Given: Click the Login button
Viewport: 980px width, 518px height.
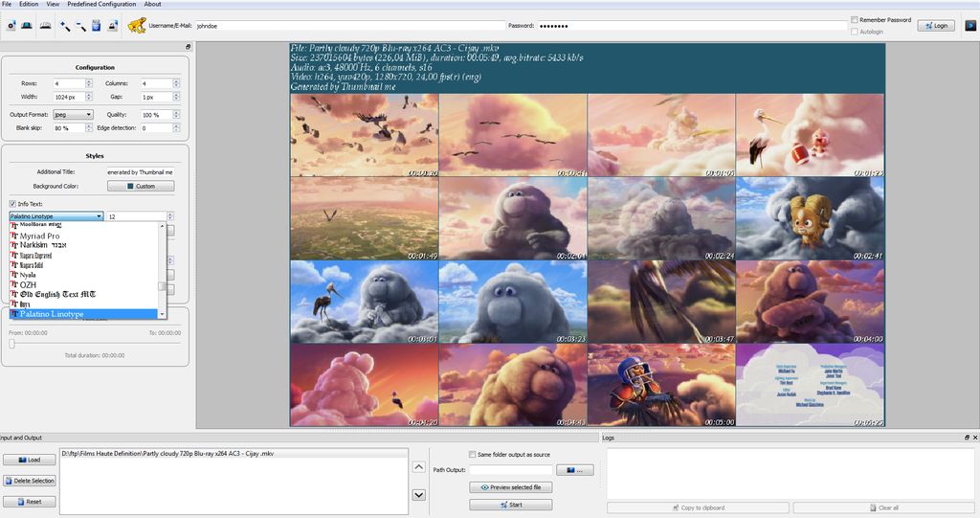Looking at the screenshot, I should [936, 26].
